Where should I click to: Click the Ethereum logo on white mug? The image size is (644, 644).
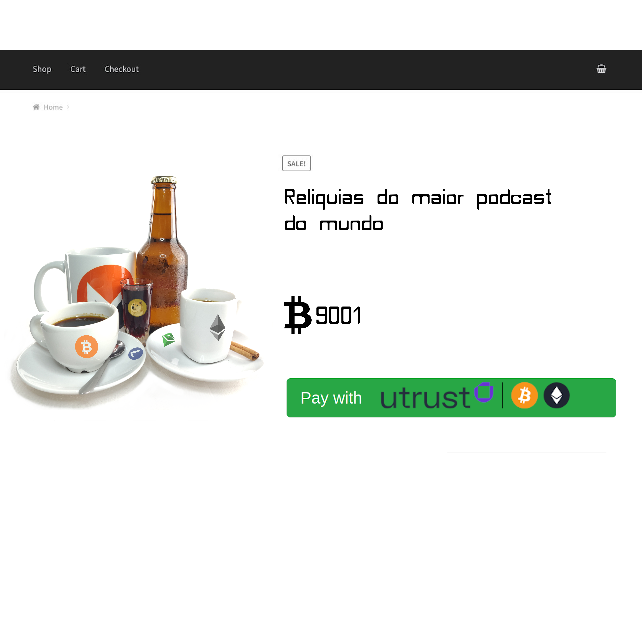217,327
